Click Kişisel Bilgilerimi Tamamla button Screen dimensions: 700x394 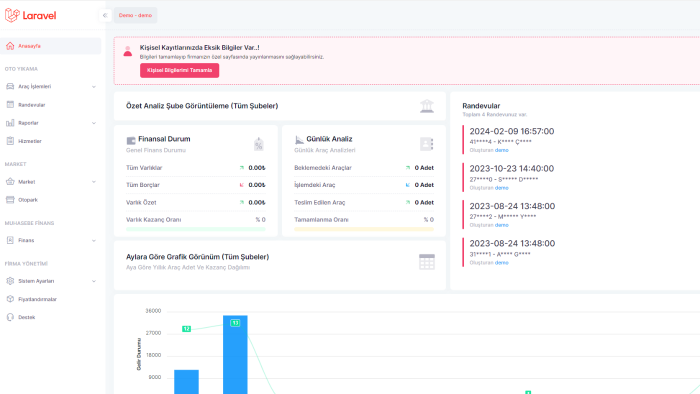pyautogui.click(x=179, y=71)
